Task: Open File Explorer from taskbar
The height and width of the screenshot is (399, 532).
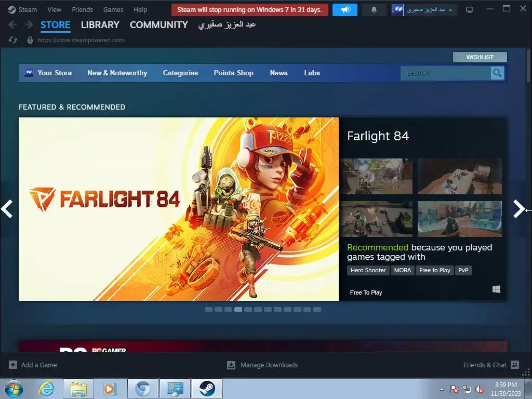Action: click(x=78, y=389)
